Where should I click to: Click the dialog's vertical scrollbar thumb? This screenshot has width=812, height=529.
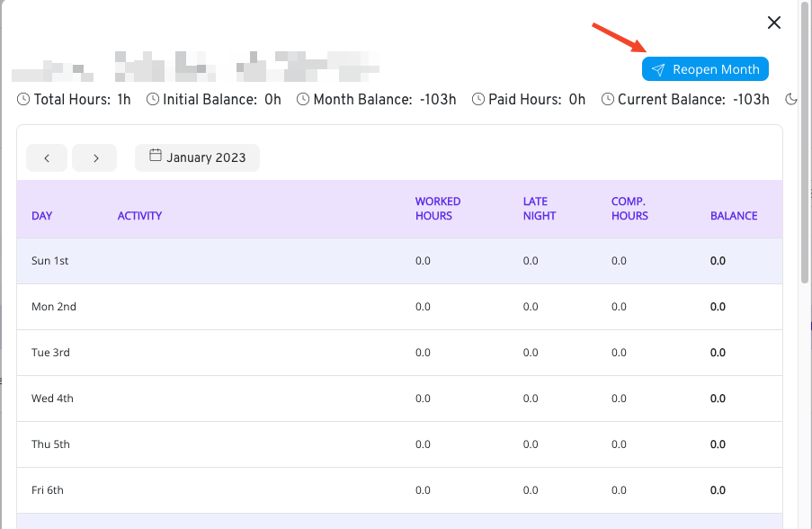(804, 142)
